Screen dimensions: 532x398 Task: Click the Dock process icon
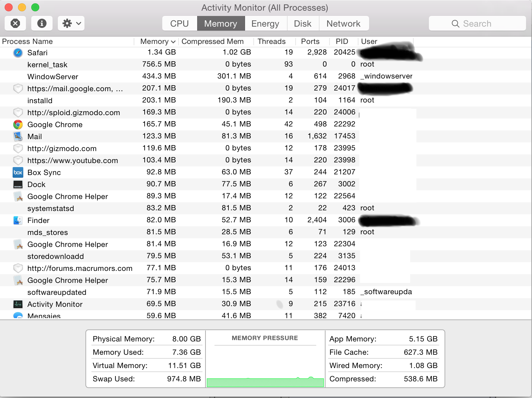point(18,184)
